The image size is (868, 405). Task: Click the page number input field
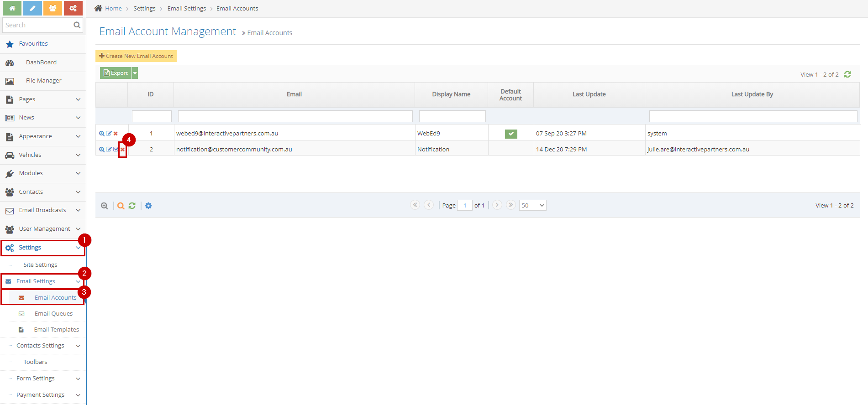(x=465, y=205)
